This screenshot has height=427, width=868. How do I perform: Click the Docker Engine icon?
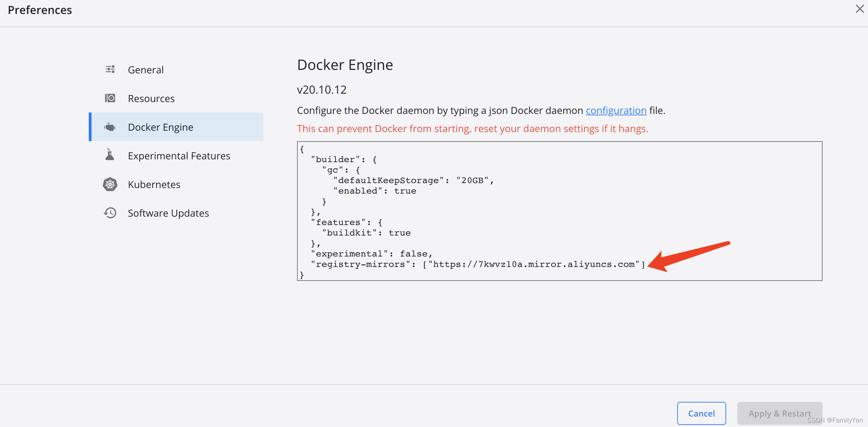pyautogui.click(x=110, y=127)
